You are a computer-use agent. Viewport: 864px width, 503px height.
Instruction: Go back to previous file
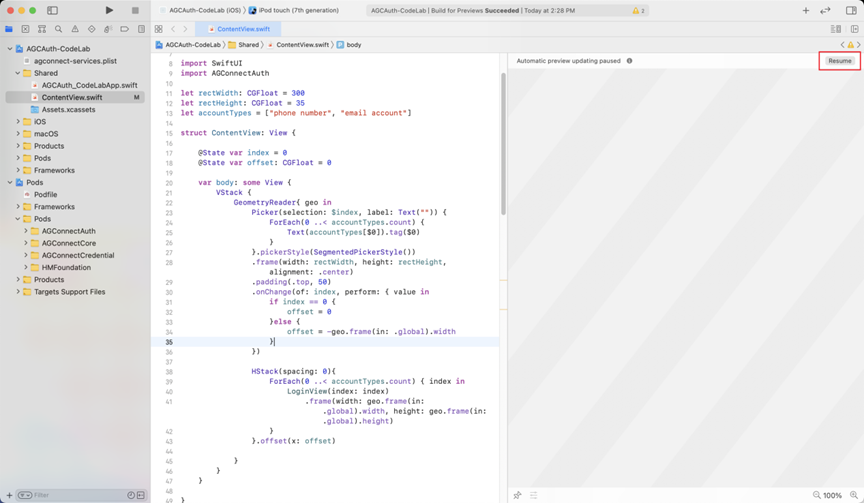tap(173, 29)
